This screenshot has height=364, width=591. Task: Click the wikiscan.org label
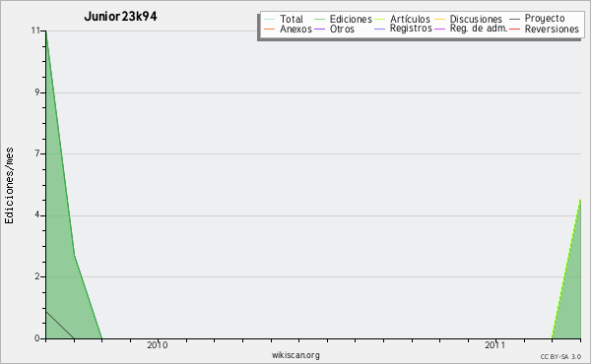pyautogui.click(x=295, y=355)
